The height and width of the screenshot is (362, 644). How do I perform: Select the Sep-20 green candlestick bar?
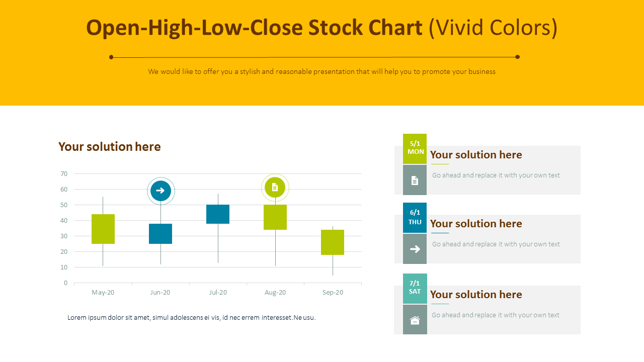click(333, 242)
